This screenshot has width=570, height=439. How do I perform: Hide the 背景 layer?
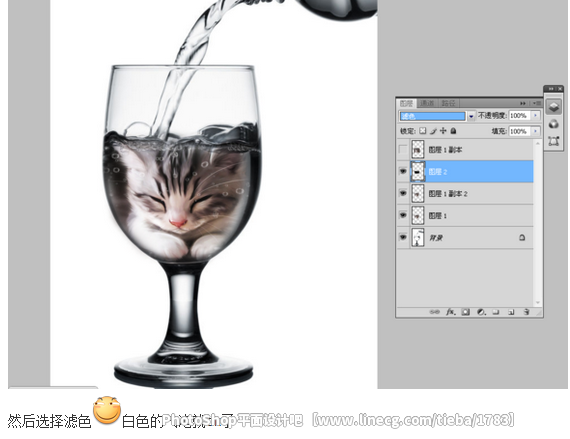point(403,238)
